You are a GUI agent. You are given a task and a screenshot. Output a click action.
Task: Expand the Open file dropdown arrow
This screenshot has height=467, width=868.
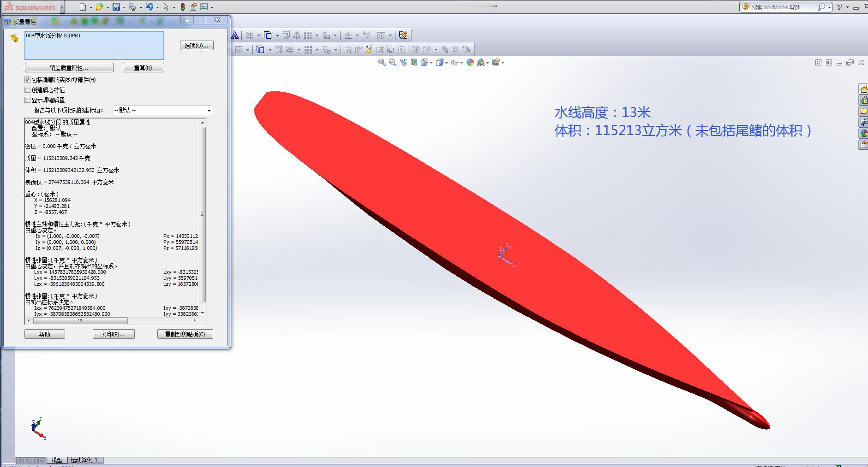click(x=108, y=7)
